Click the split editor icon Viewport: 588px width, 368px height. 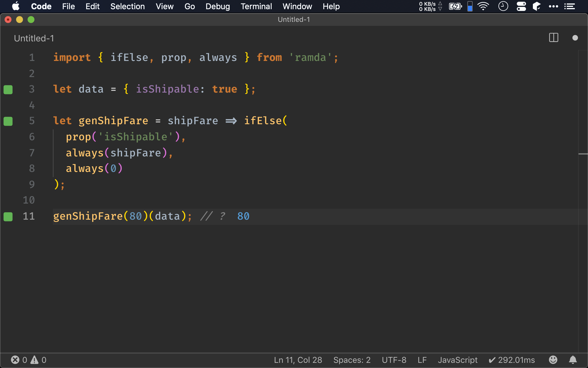(554, 38)
